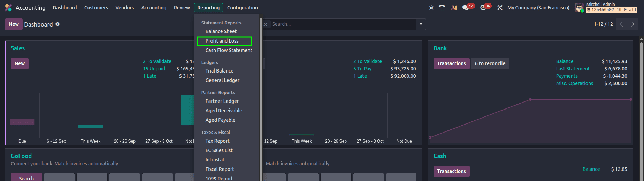Click the Last Statement link
Image resolution: width=644 pixels, height=181 pixels.
pos(573,69)
